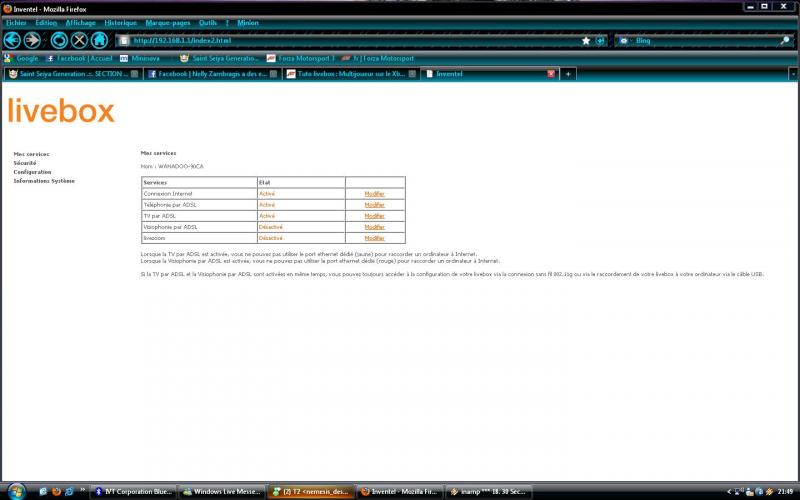This screenshot has width=800, height=500.
Task: Open the Home page icon
Action: coord(99,40)
